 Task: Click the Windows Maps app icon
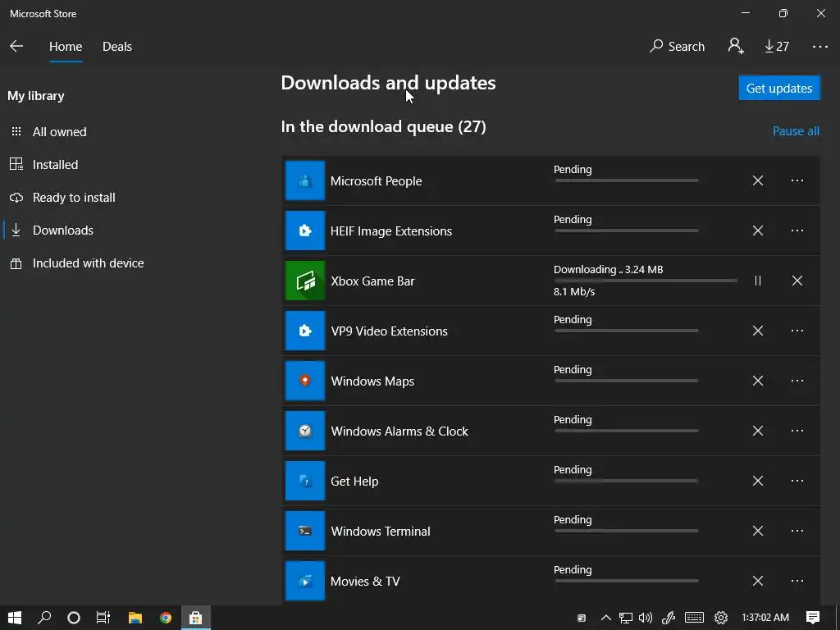pyautogui.click(x=305, y=381)
